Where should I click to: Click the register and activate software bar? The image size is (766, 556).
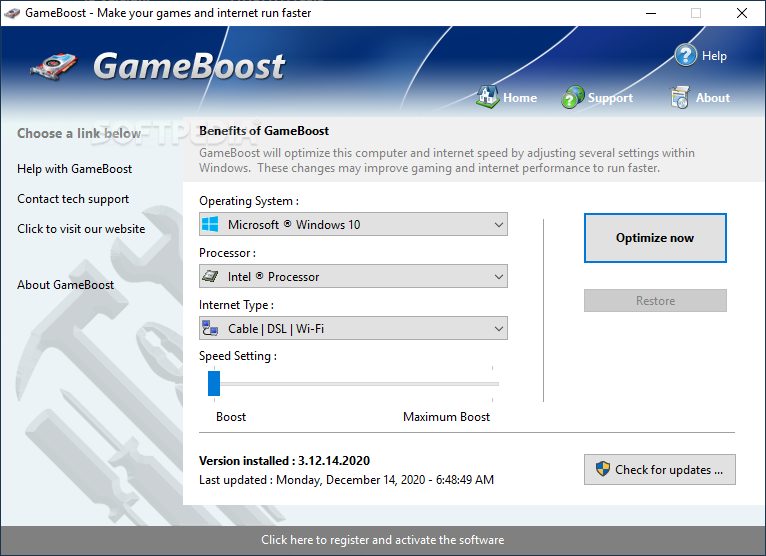click(x=383, y=540)
